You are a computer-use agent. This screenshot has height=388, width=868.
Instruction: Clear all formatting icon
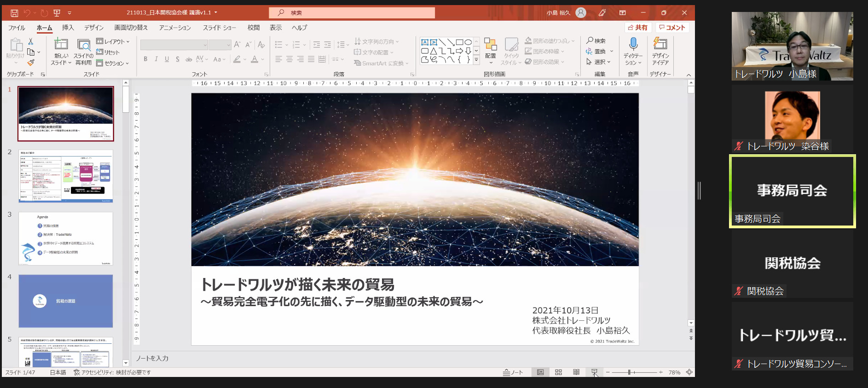(x=261, y=45)
